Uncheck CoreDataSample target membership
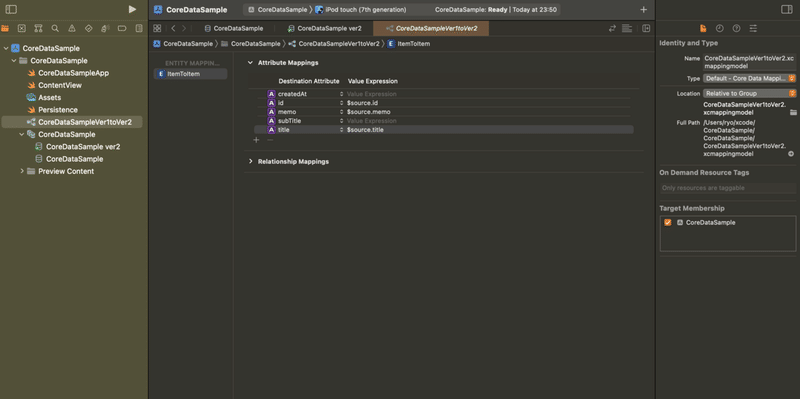The width and height of the screenshot is (800, 399). point(668,222)
